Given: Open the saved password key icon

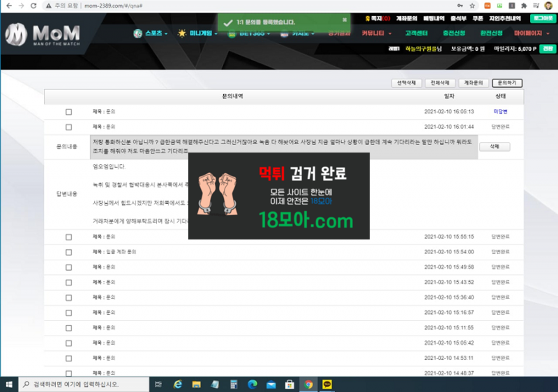Looking at the screenshot, I should coord(460,6).
